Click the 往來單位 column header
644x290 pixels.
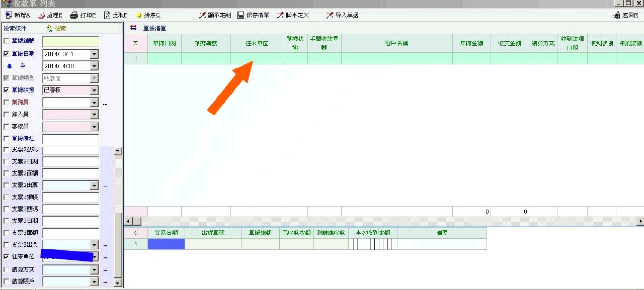(x=257, y=43)
